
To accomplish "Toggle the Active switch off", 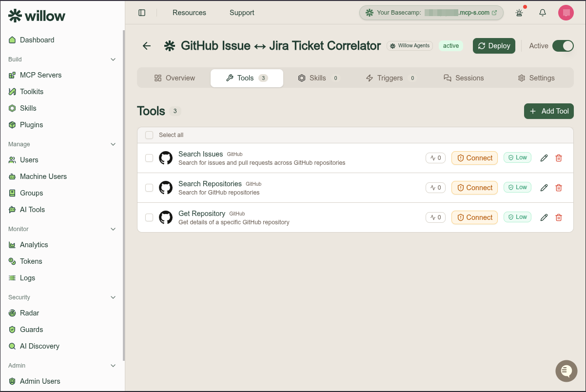I will click(563, 46).
